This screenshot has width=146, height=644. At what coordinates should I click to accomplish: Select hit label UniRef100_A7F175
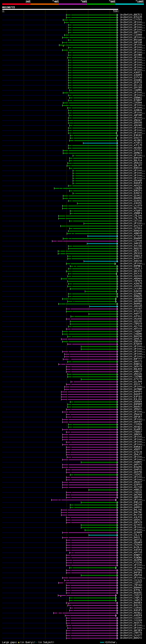coord(131,145)
